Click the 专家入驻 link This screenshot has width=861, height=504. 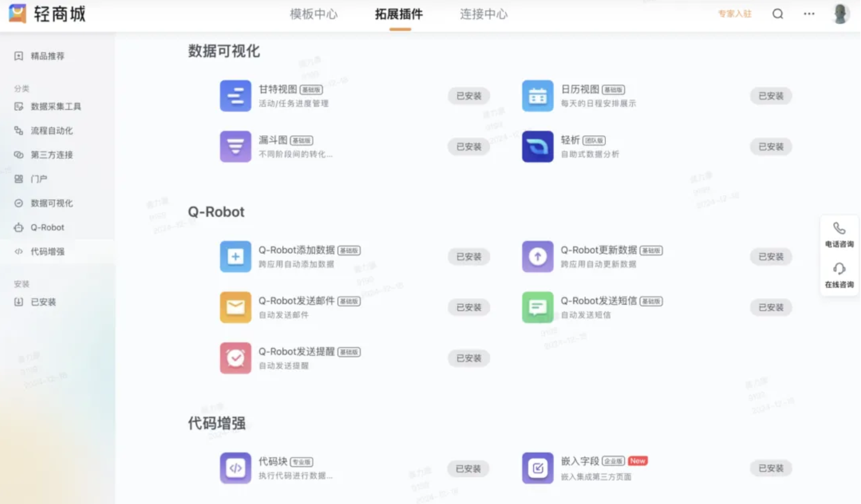coord(735,14)
